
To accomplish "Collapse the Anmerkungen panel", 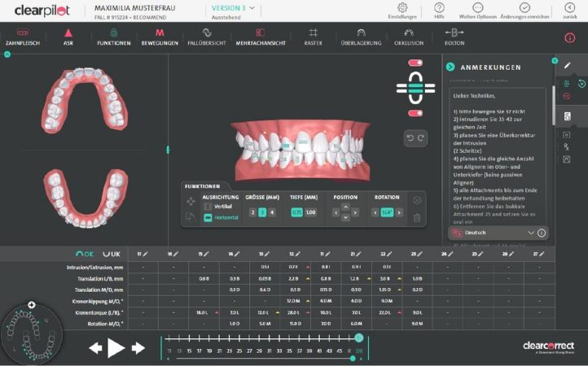I will [450, 67].
